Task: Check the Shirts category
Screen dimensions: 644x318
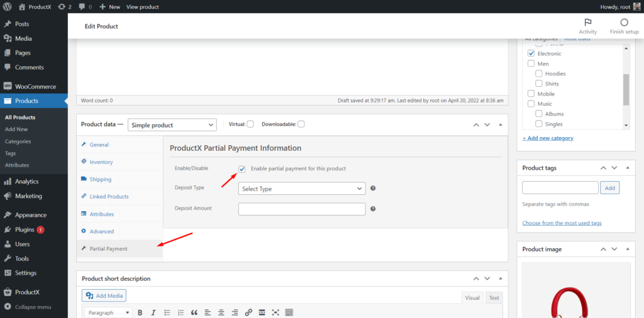Action: pyautogui.click(x=539, y=84)
